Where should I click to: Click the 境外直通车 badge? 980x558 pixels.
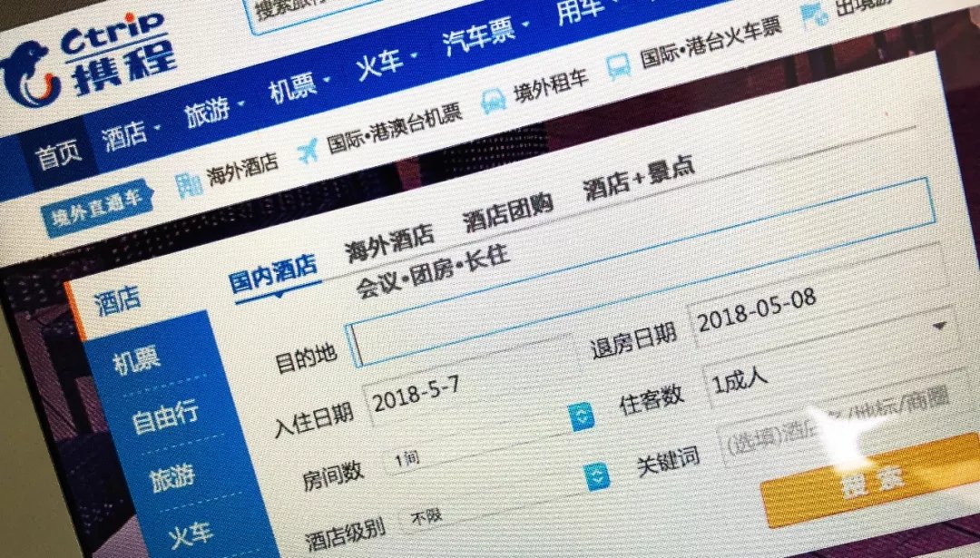tap(95, 210)
